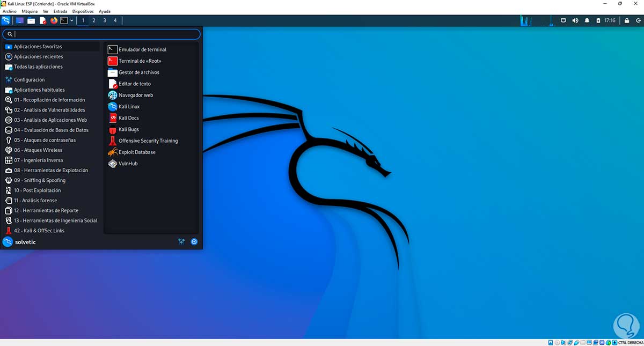Open 04 - Evaluación de Bases de Datos
This screenshot has height=346, width=644.
coord(52,130)
